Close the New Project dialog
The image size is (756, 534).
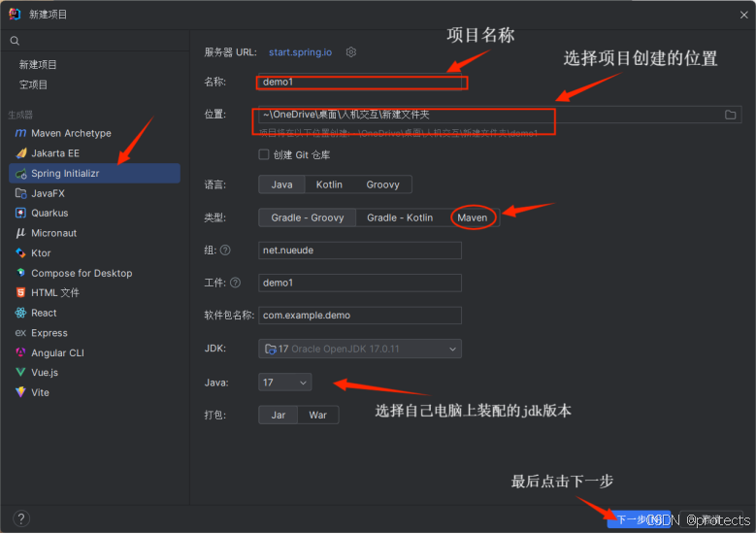[x=744, y=15]
